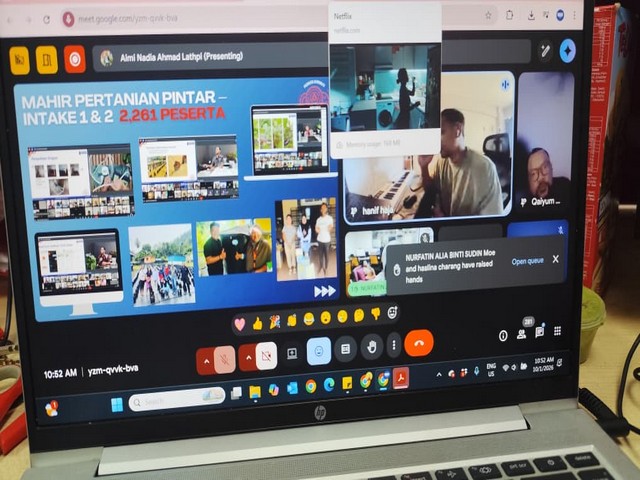
Task: Click the Open queue link
Action: (527, 261)
